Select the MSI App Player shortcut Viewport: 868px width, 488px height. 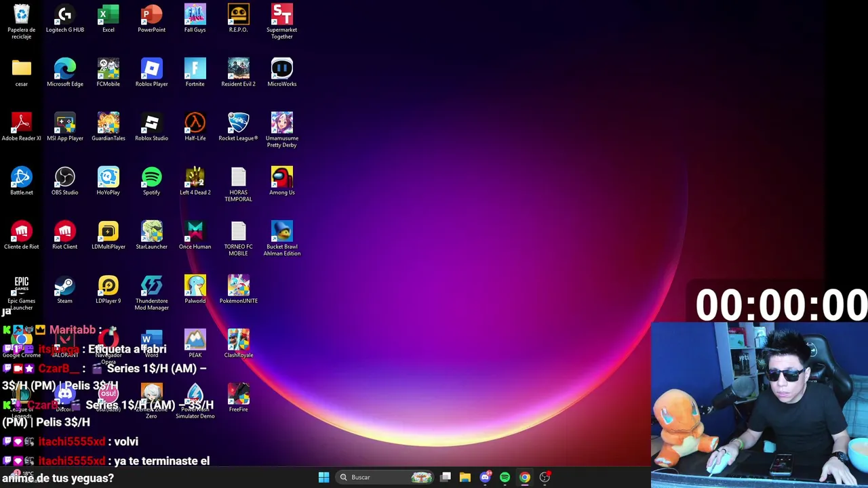(65, 127)
